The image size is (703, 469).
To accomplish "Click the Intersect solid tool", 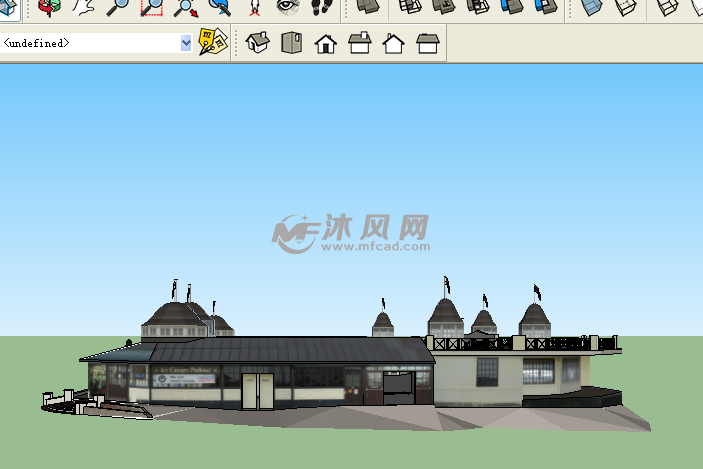I will pyautogui.click(x=410, y=7).
